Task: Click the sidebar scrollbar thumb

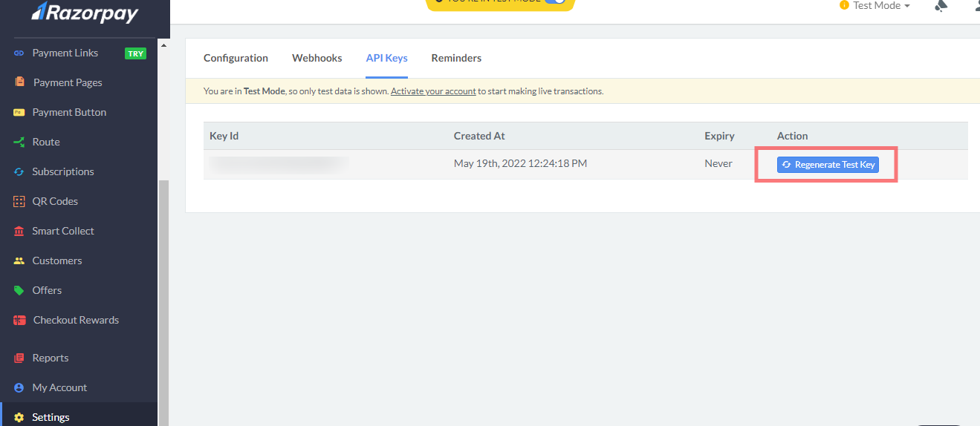Action: point(163,303)
